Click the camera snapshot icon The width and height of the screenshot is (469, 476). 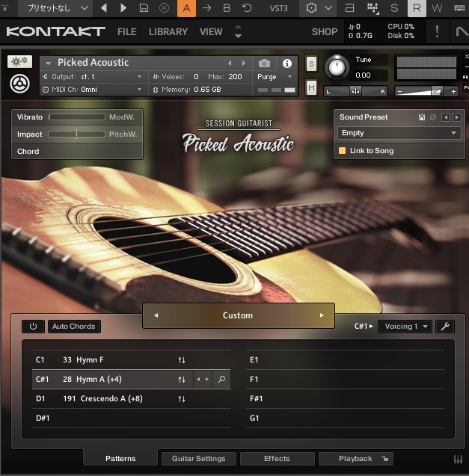click(264, 64)
